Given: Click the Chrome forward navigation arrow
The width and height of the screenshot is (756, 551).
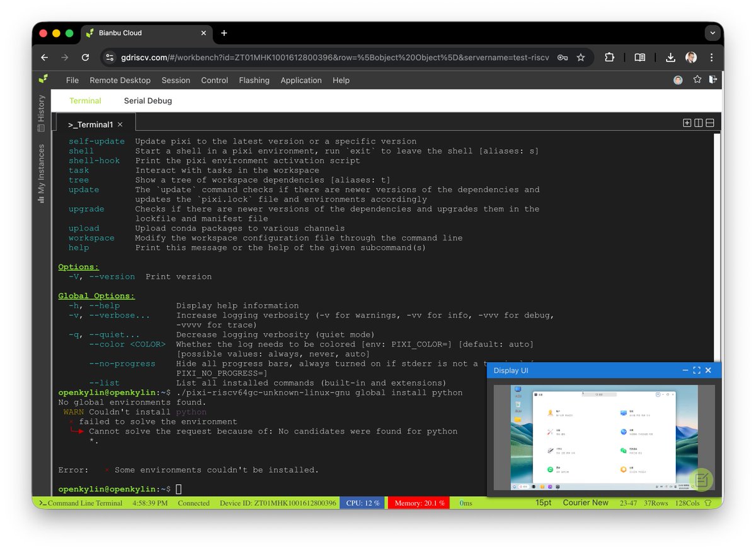Looking at the screenshot, I should point(64,57).
